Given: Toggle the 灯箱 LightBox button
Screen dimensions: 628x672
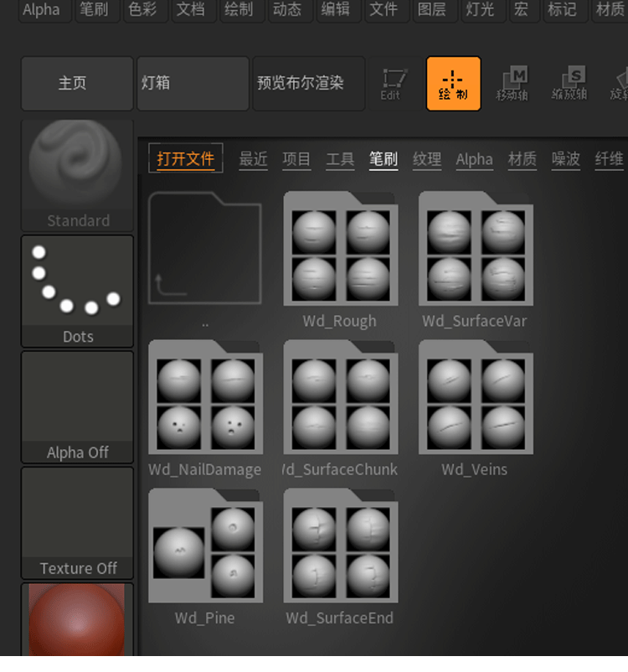Looking at the screenshot, I should [193, 84].
